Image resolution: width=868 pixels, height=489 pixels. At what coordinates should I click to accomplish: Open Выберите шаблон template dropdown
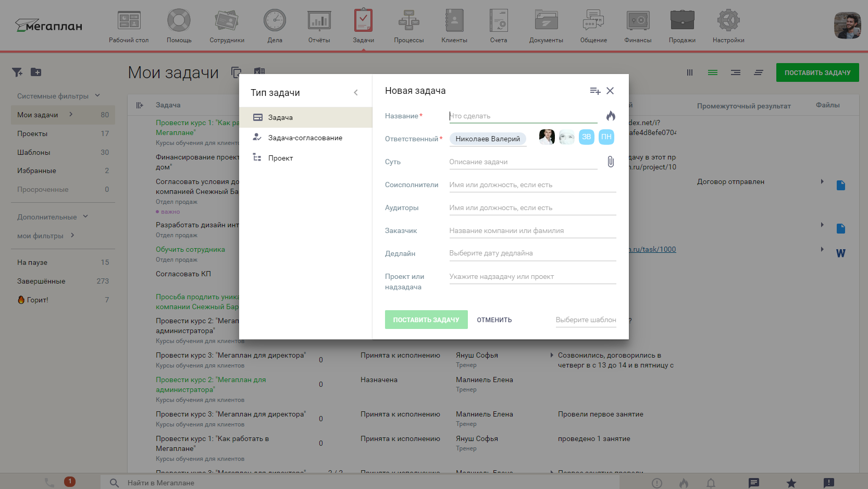click(x=586, y=320)
